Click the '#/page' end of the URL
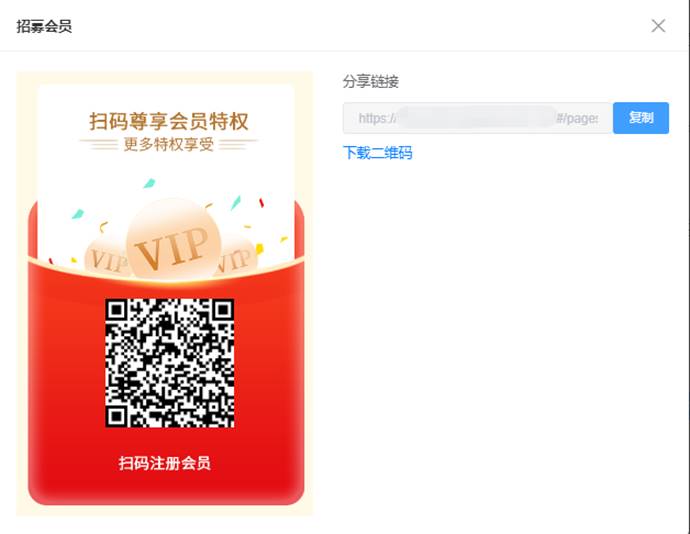The height and width of the screenshot is (534, 690). (577, 118)
